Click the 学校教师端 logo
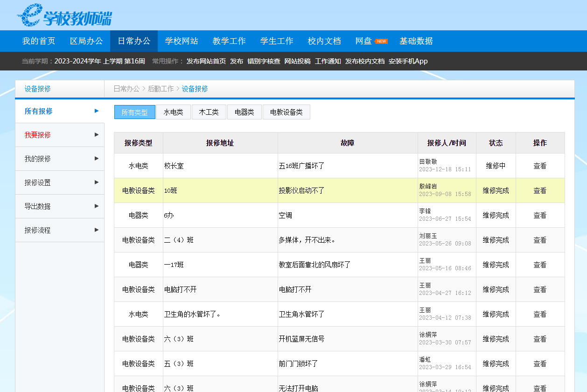This screenshot has width=587, height=392. click(x=64, y=15)
